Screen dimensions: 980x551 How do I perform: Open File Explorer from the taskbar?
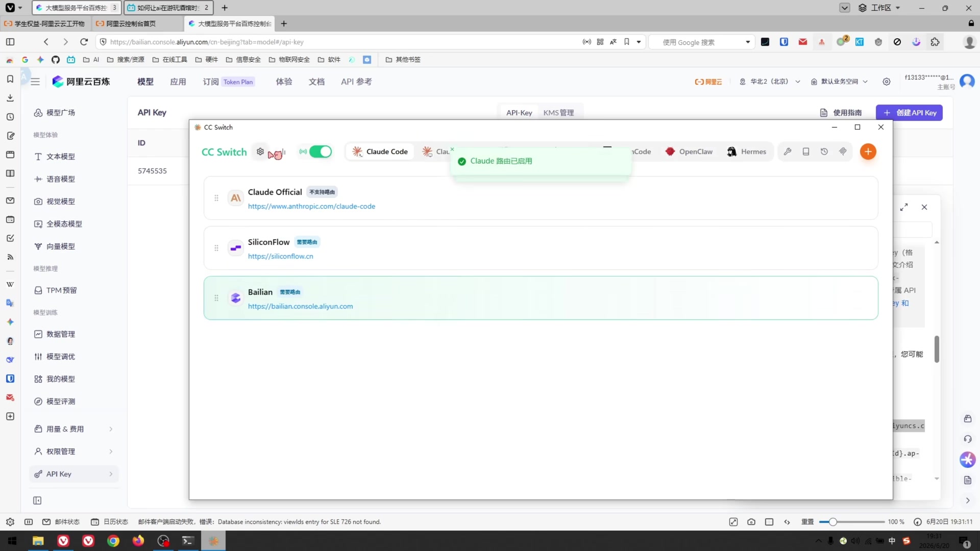38,541
